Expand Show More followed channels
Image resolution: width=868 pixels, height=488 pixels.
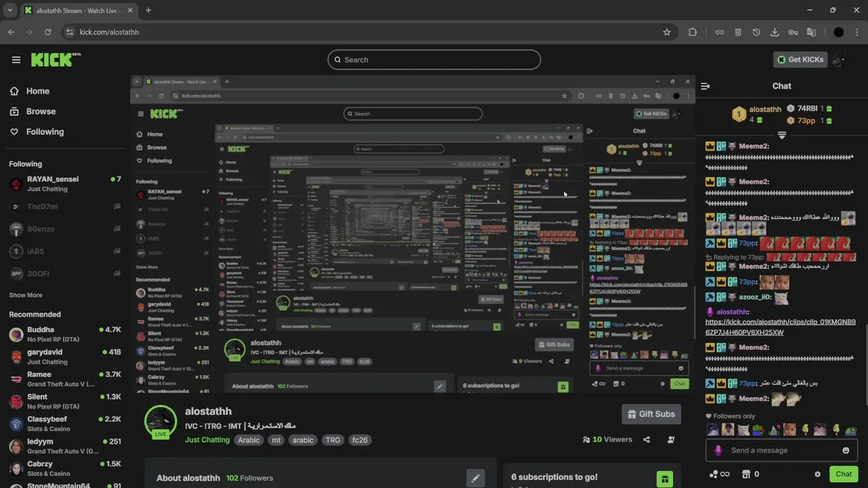[26, 295]
